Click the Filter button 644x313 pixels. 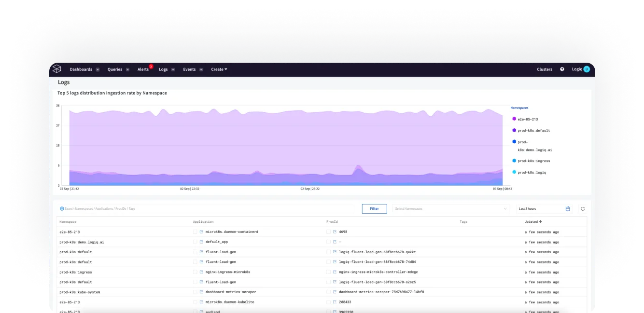click(x=374, y=209)
